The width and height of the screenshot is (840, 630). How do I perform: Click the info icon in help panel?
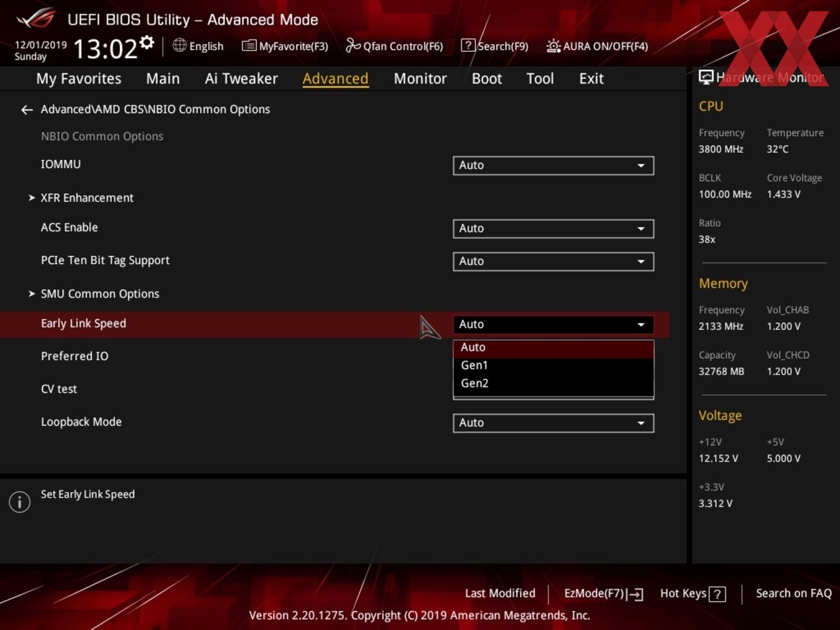[x=20, y=502]
